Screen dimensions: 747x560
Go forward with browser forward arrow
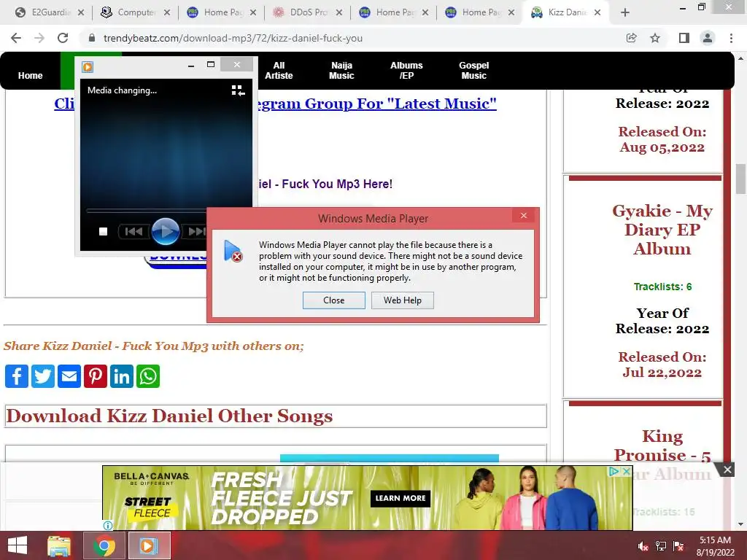point(39,38)
